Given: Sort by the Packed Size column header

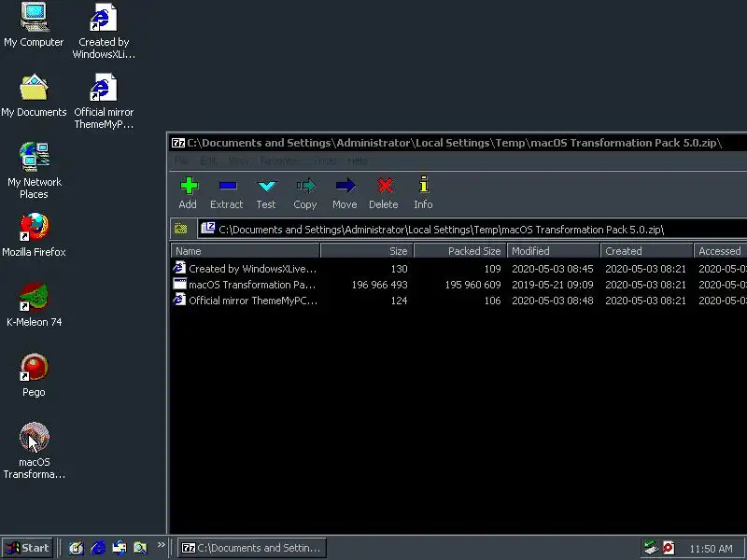Looking at the screenshot, I should click(x=460, y=251).
